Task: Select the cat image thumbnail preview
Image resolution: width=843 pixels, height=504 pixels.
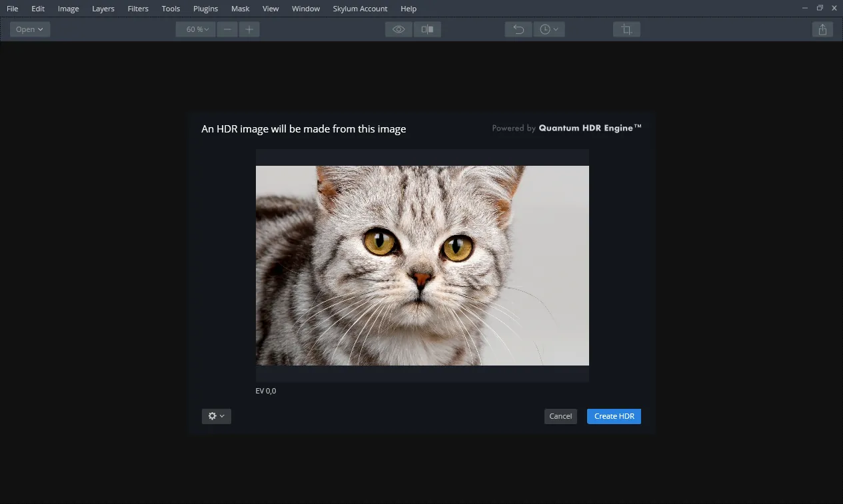Action: point(422,266)
